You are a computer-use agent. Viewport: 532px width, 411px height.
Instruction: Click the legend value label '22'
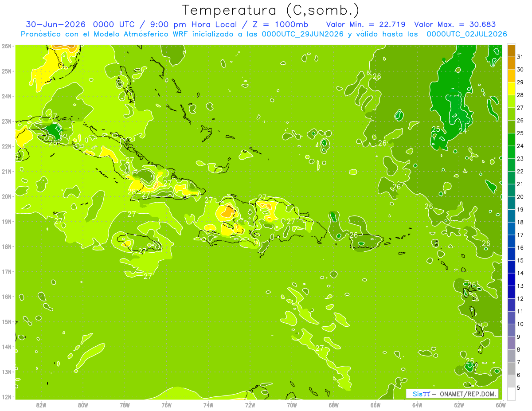coord(520,171)
